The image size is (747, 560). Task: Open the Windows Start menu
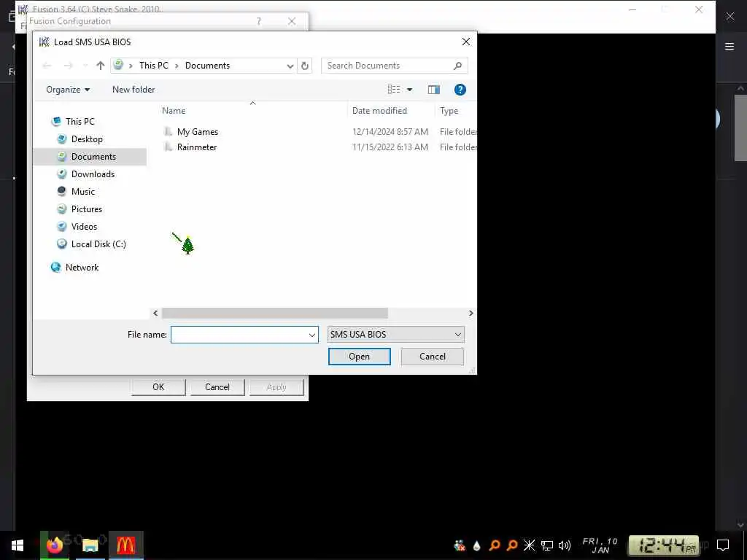point(18,545)
